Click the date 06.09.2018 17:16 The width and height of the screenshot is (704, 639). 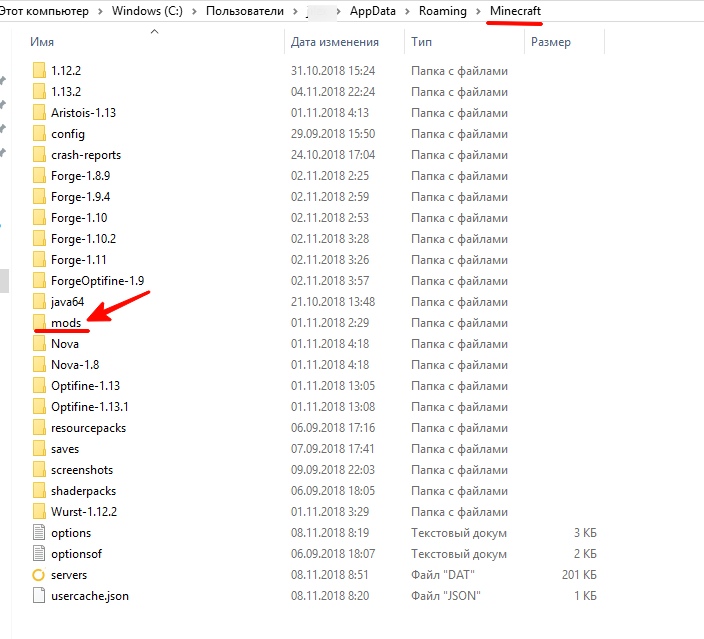click(333, 427)
